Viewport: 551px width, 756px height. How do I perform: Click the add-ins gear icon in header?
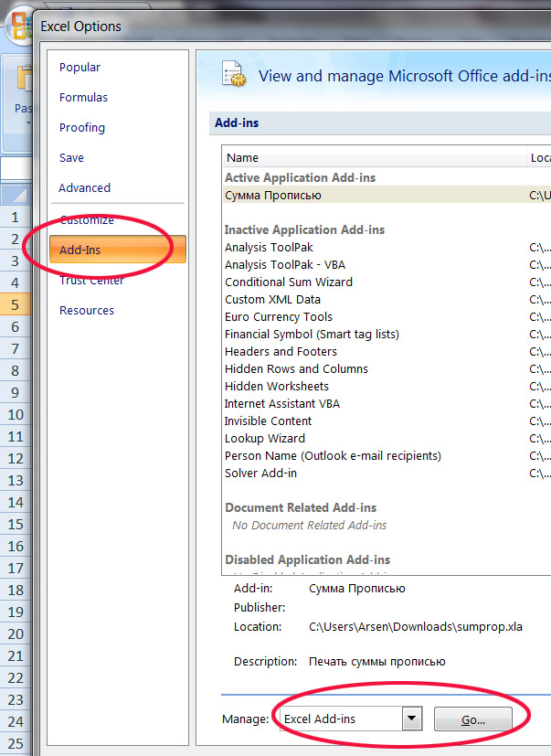(235, 75)
